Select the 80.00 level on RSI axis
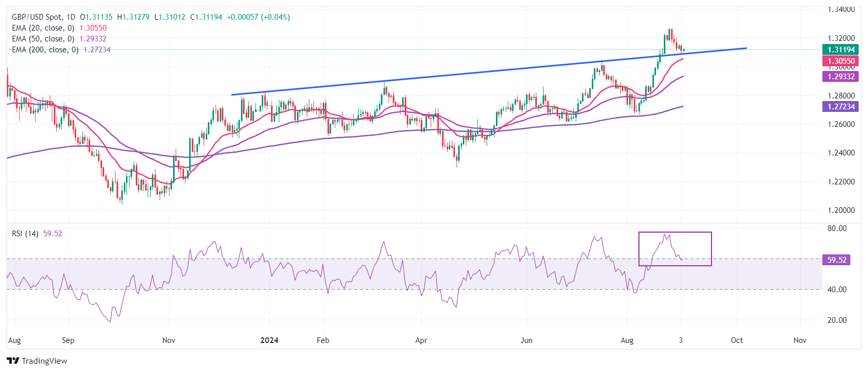868x372 pixels. click(x=836, y=228)
